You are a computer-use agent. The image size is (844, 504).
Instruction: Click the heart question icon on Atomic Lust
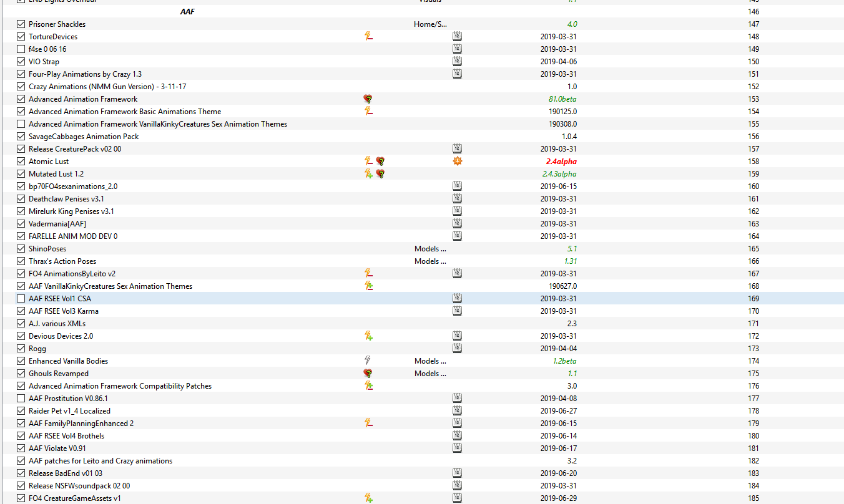click(x=380, y=161)
